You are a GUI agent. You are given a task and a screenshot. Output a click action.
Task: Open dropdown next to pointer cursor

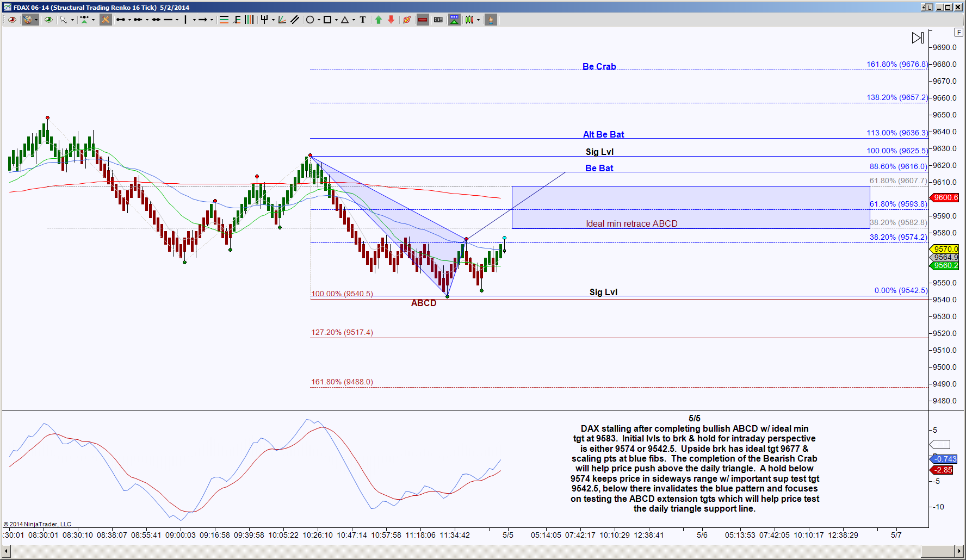point(72,20)
